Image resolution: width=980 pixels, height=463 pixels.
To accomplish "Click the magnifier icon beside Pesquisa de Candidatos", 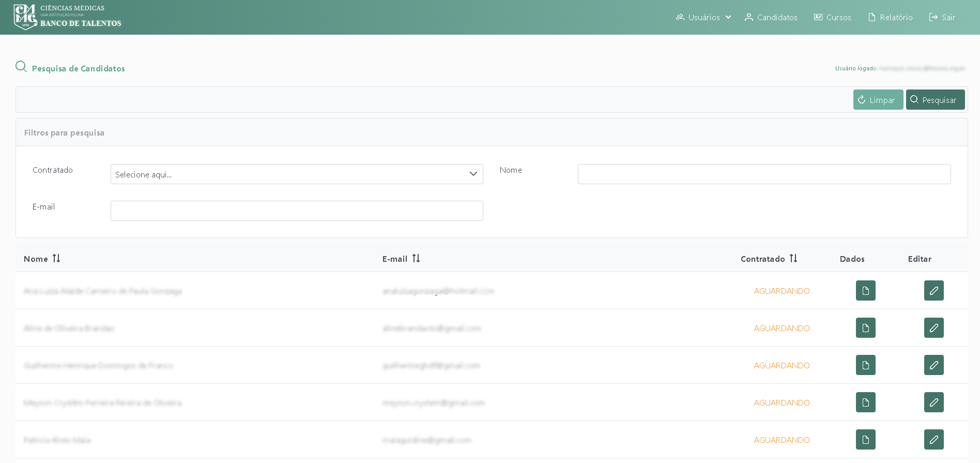I will [21, 66].
